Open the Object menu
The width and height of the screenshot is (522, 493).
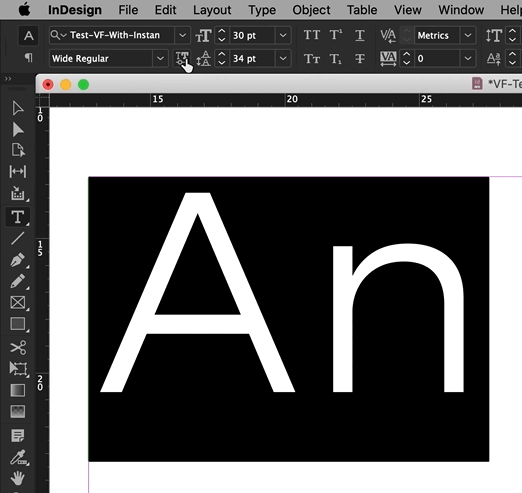pos(311,10)
